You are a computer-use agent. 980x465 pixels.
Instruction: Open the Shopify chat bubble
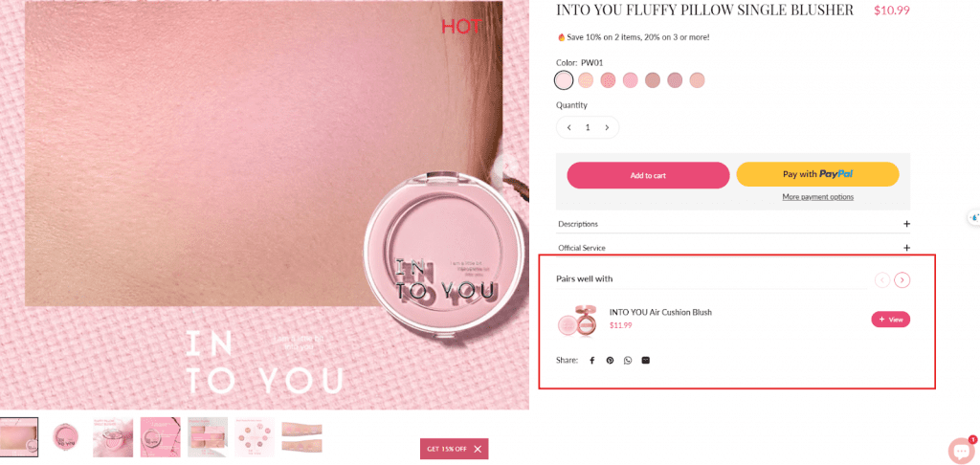tap(961, 451)
